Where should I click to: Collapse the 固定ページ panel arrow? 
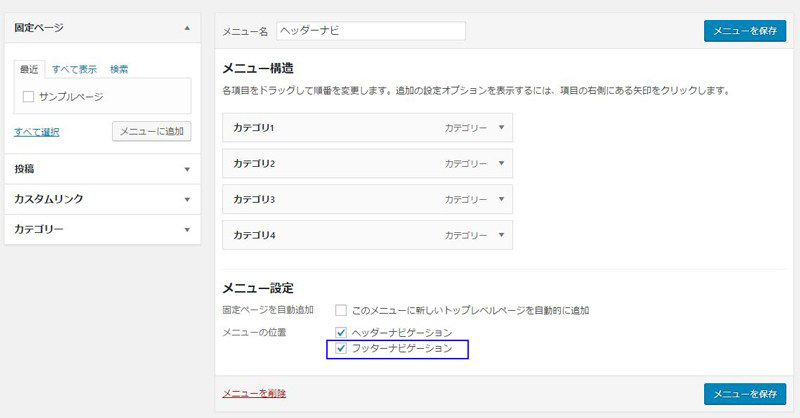(x=187, y=28)
